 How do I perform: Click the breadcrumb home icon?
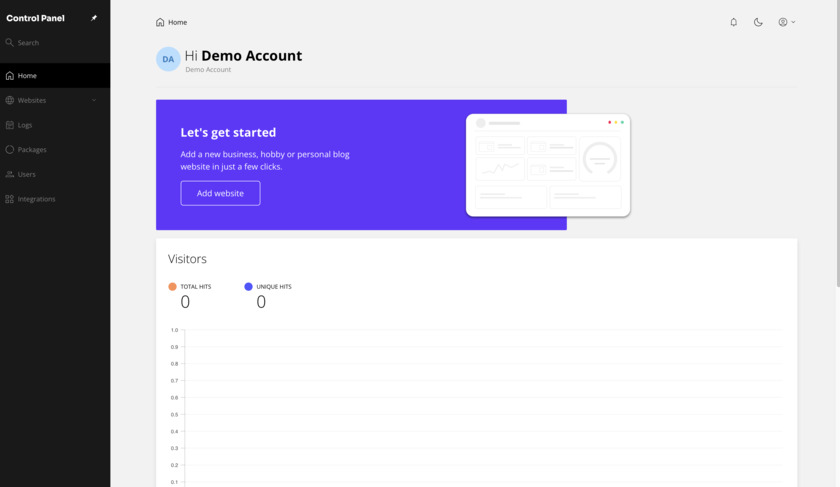pyautogui.click(x=160, y=22)
